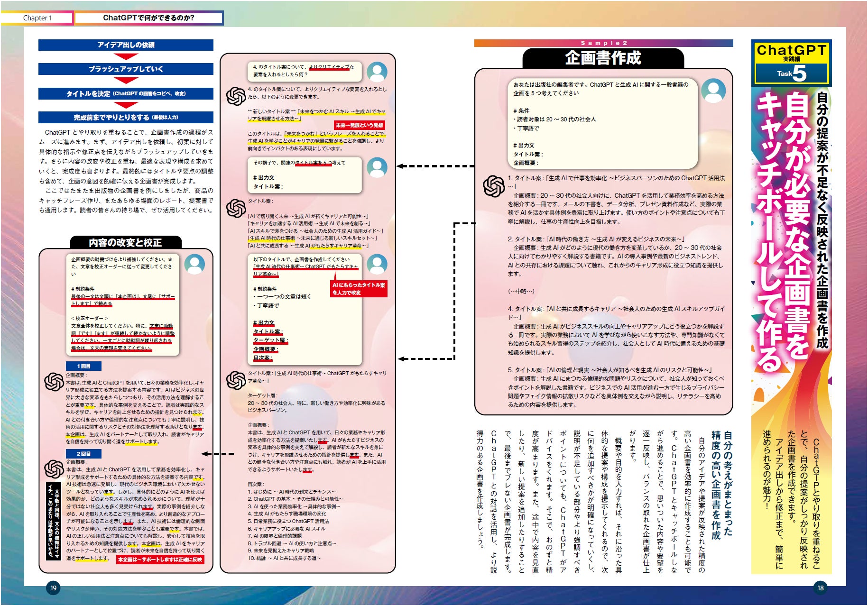Screen dimensions: 868x606
Task: Click the outline item "7. AIの限界と倫理的課題"
Action: [275, 536]
